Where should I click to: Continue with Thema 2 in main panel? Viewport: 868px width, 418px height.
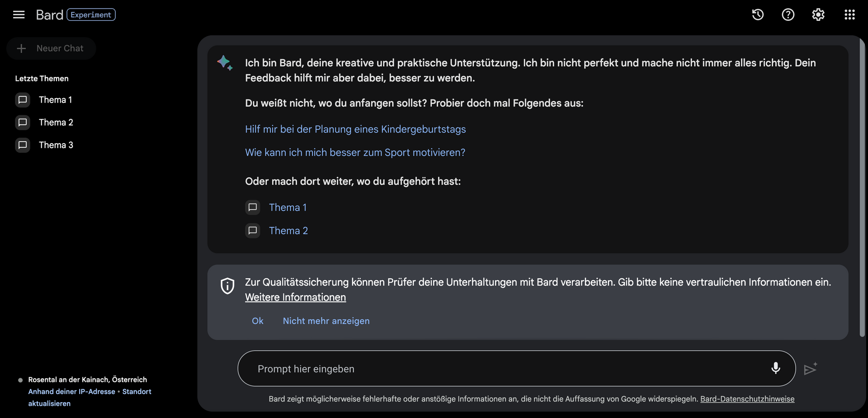click(277, 230)
